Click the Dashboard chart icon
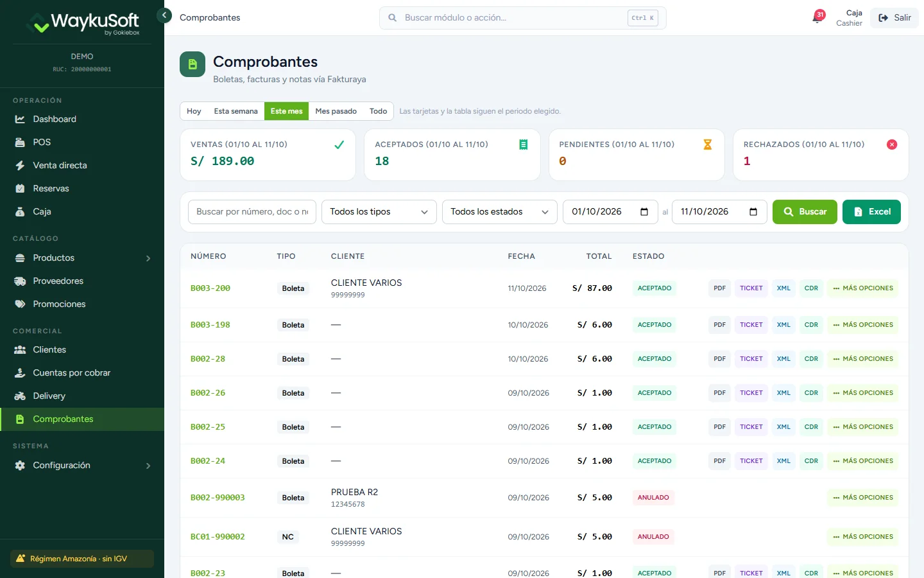Screen dimensions: 924x578 [20, 119]
